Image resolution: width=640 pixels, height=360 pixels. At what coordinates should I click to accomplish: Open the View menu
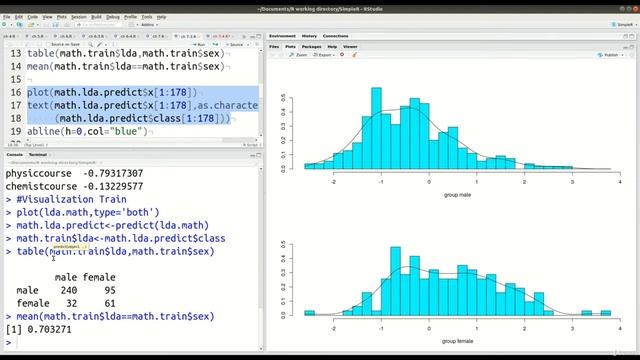point(47,17)
